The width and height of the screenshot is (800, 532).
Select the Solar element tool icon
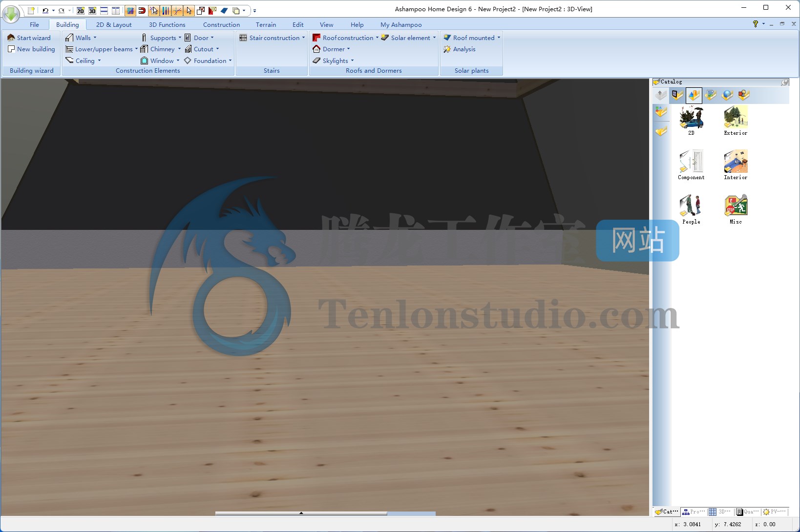point(385,38)
